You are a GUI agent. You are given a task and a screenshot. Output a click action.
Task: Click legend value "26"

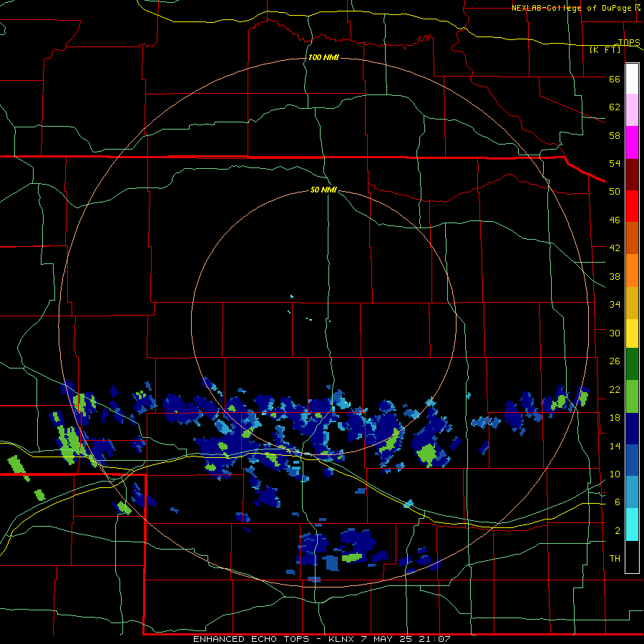(615, 361)
